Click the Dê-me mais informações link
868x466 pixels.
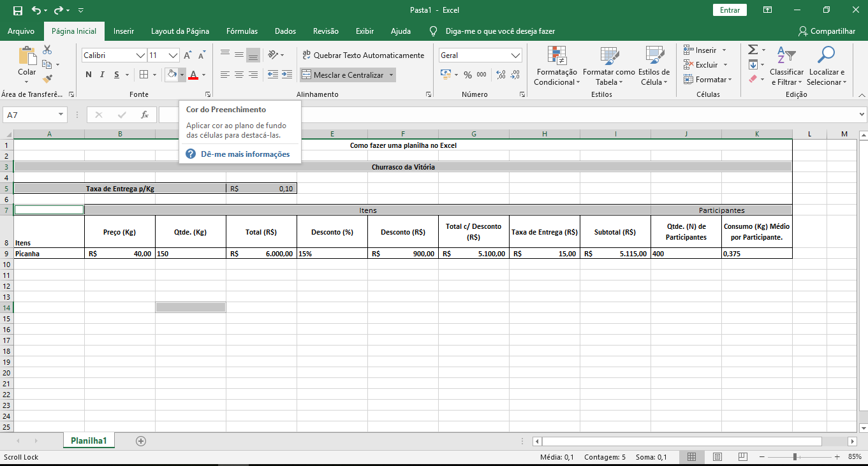point(245,154)
